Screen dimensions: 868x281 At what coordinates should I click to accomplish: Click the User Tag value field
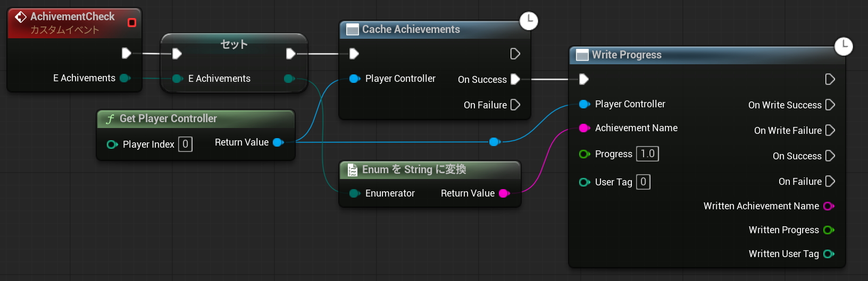(x=643, y=182)
